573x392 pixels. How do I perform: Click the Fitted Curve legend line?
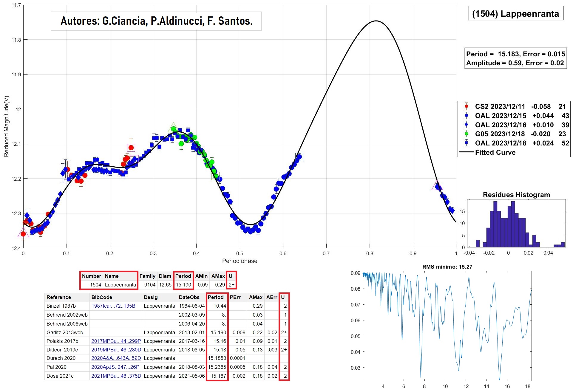click(x=466, y=152)
